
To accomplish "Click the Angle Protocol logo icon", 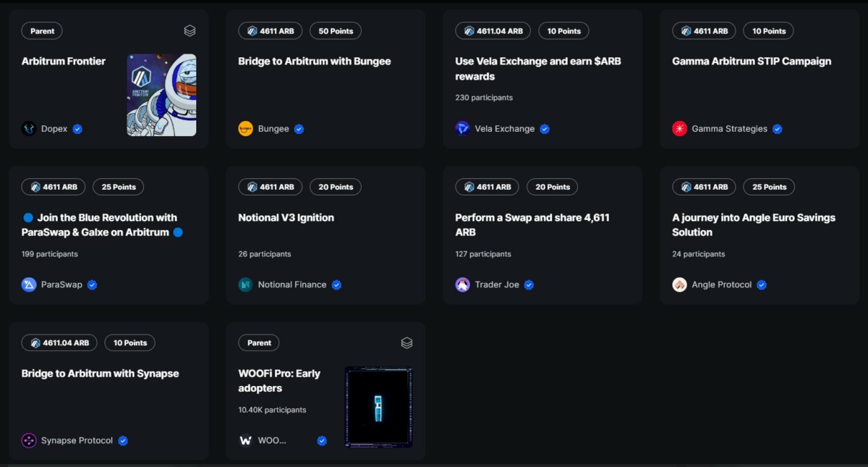I will (679, 285).
